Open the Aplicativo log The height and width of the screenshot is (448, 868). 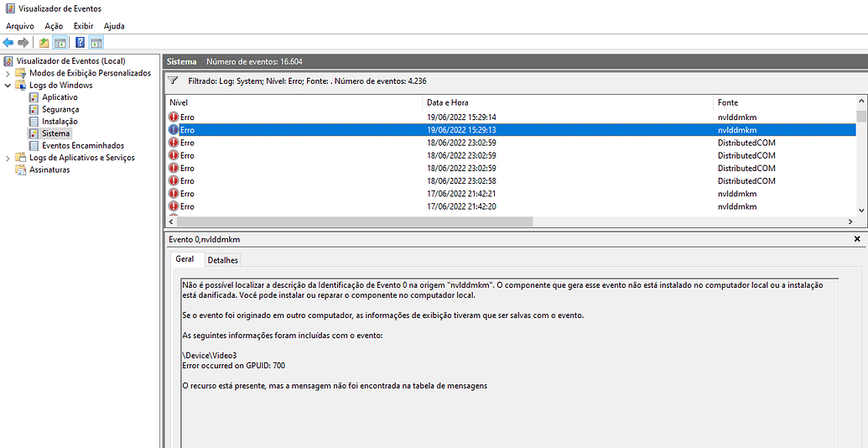[x=60, y=97]
